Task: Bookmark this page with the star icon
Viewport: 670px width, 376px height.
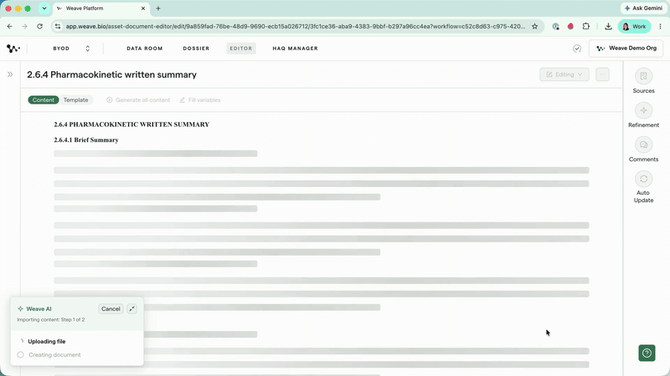Action: pyautogui.click(x=535, y=26)
